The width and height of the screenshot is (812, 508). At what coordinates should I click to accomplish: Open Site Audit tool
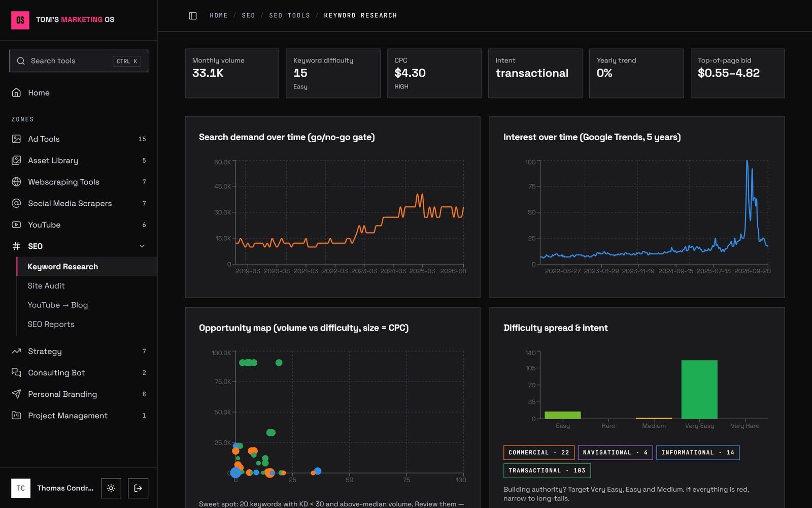coord(87,285)
